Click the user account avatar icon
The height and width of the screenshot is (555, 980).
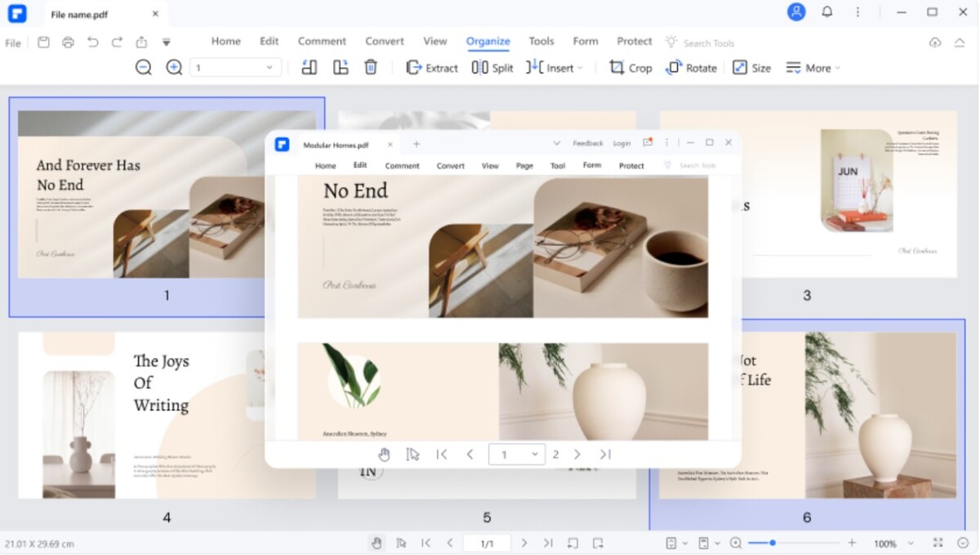(x=796, y=12)
